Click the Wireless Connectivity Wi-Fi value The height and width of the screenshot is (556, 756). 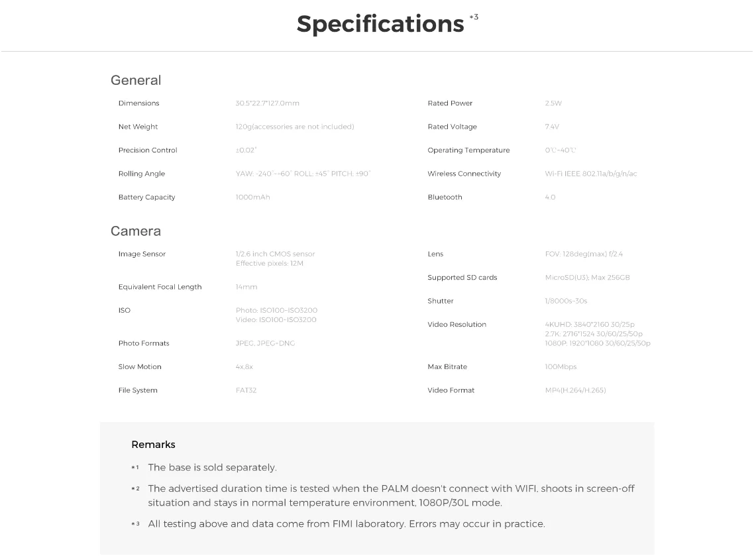point(591,174)
